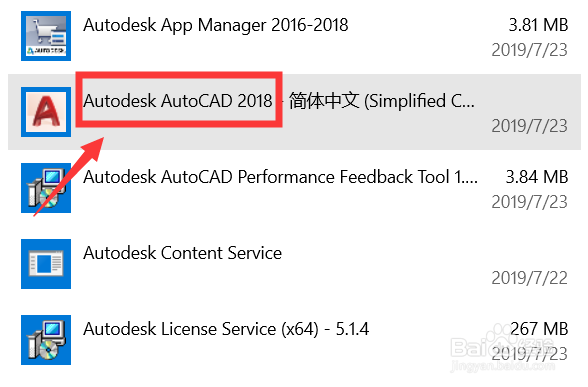Click the red AutoCAD 2018 icon
This screenshot has height=387, width=588.
pos(46,112)
